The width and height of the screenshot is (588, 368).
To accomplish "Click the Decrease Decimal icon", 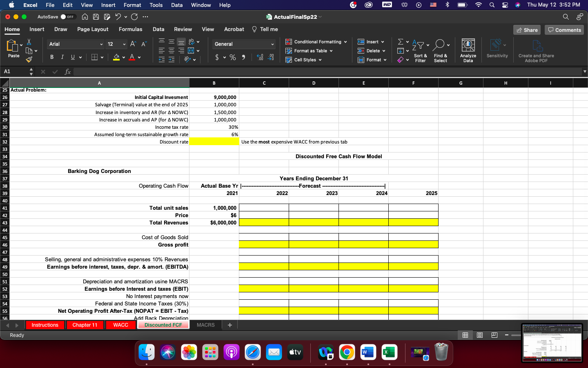I will pyautogui.click(x=271, y=57).
